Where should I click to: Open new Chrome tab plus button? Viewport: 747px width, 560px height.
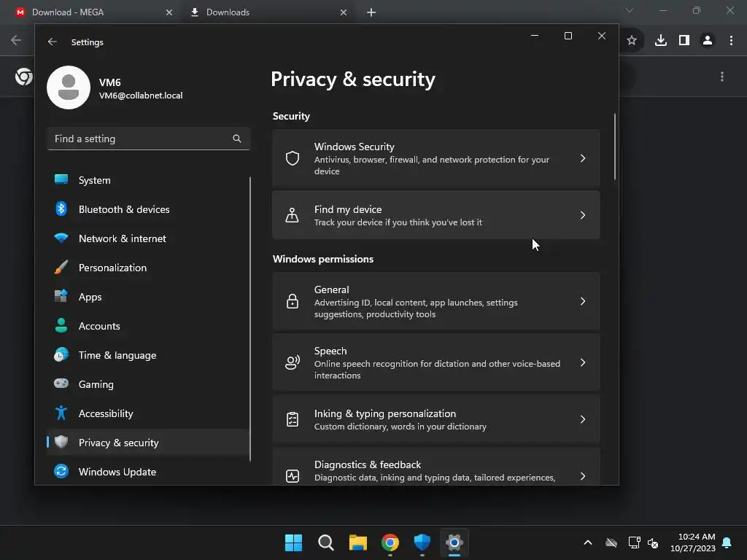371,12
